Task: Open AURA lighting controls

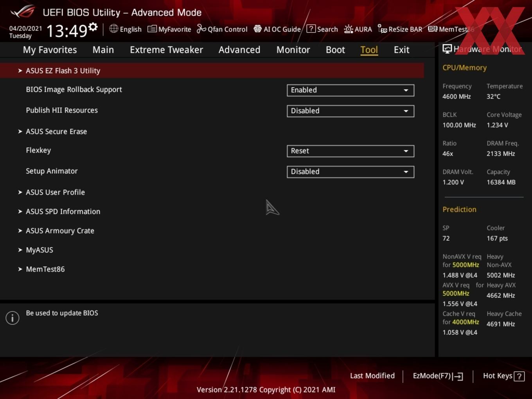Action: (358, 29)
